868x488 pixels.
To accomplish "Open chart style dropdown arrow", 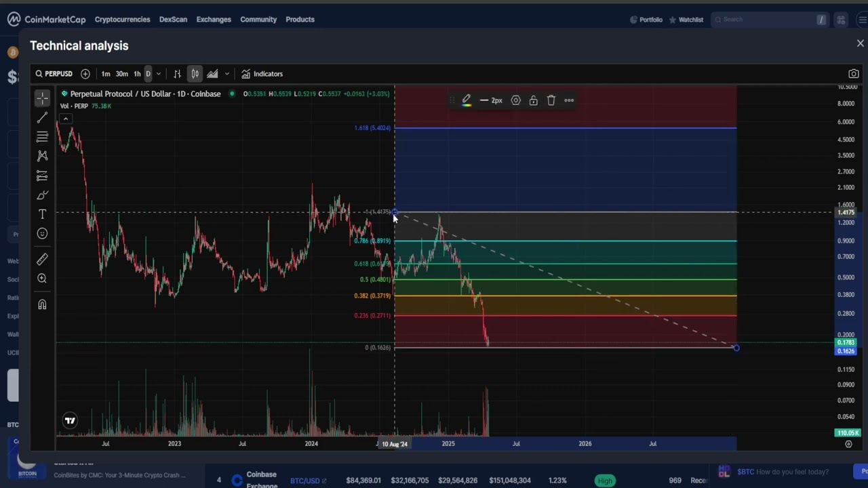I will [x=226, y=74].
